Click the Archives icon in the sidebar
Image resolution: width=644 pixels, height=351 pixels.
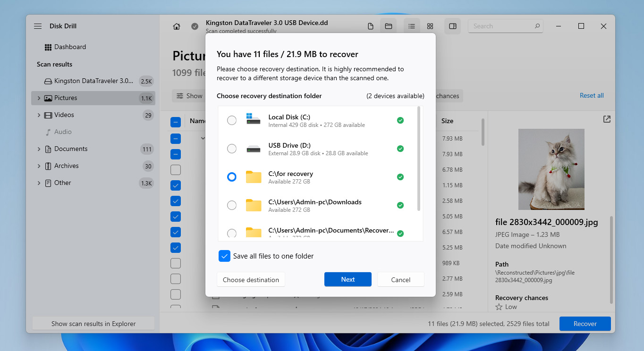click(48, 166)
